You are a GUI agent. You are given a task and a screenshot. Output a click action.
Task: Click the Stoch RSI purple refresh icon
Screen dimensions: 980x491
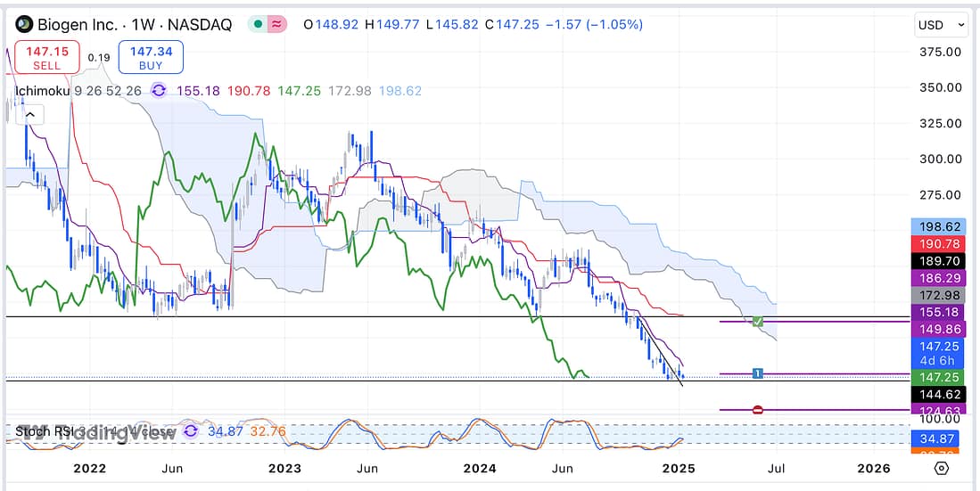[191, 431]
